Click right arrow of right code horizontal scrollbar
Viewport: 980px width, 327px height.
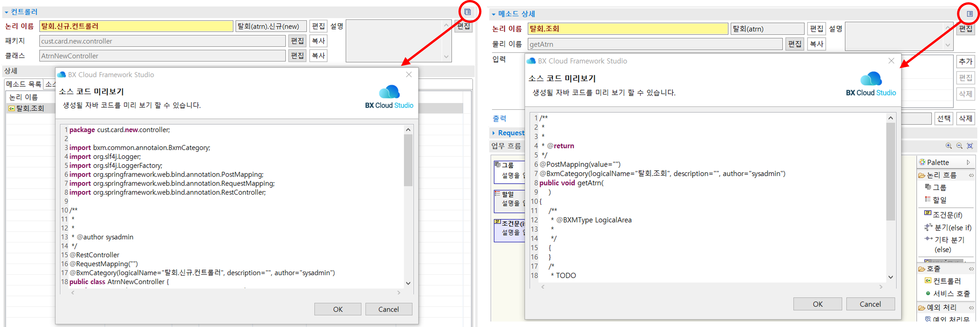(x=881, y=287)
